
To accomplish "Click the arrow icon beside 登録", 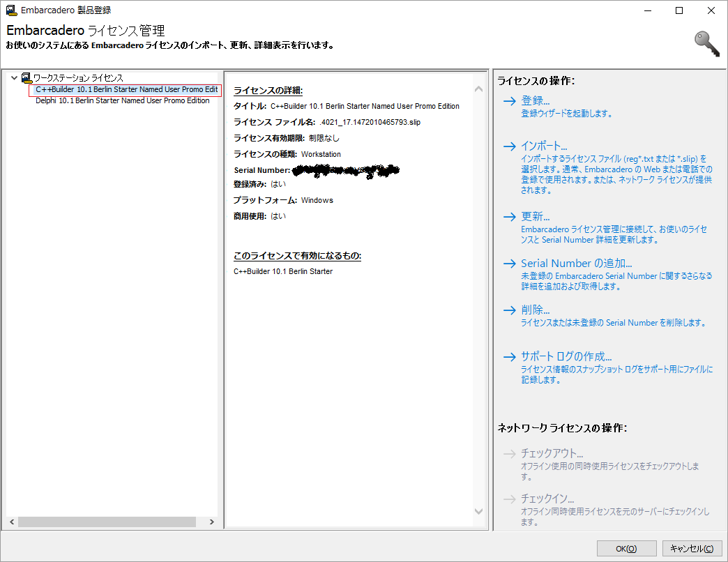I will 509,100.
